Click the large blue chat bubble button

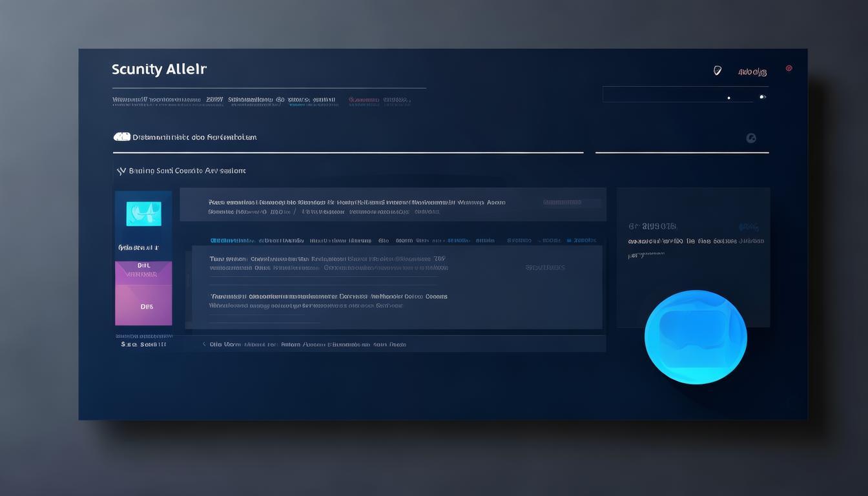pyautogui.click(x=696, y=337)
